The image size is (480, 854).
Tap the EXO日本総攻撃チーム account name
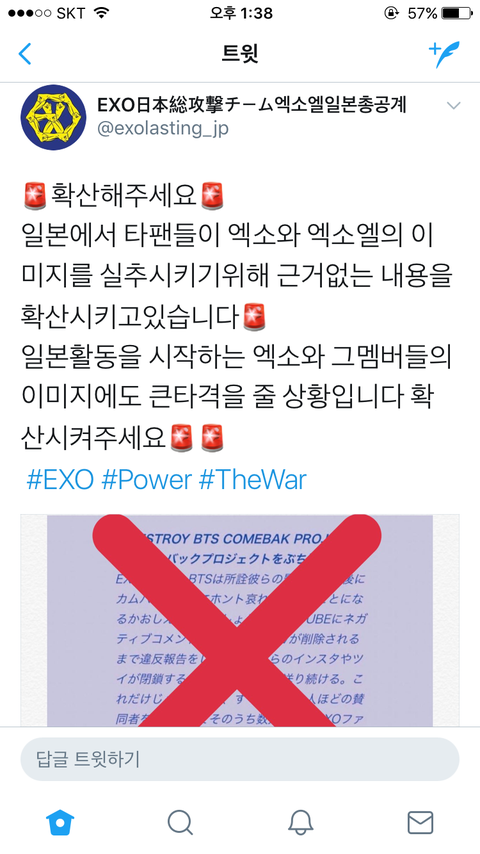click(x=252, y=105)
